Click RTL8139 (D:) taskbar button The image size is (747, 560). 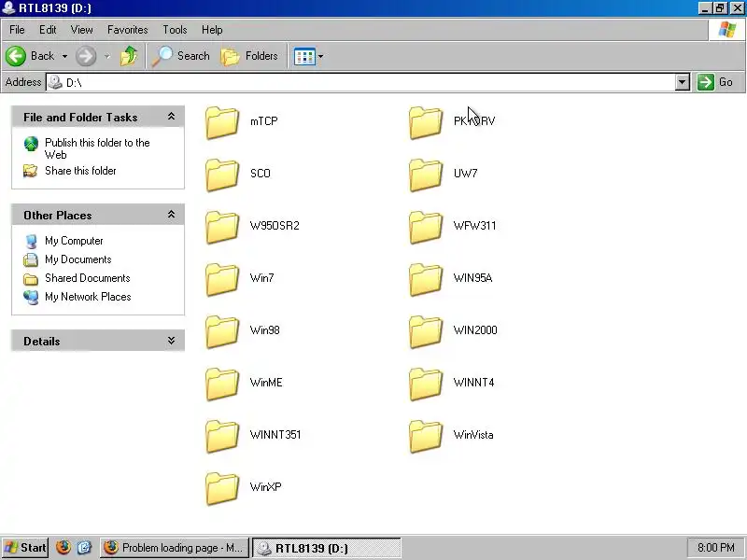326,548
